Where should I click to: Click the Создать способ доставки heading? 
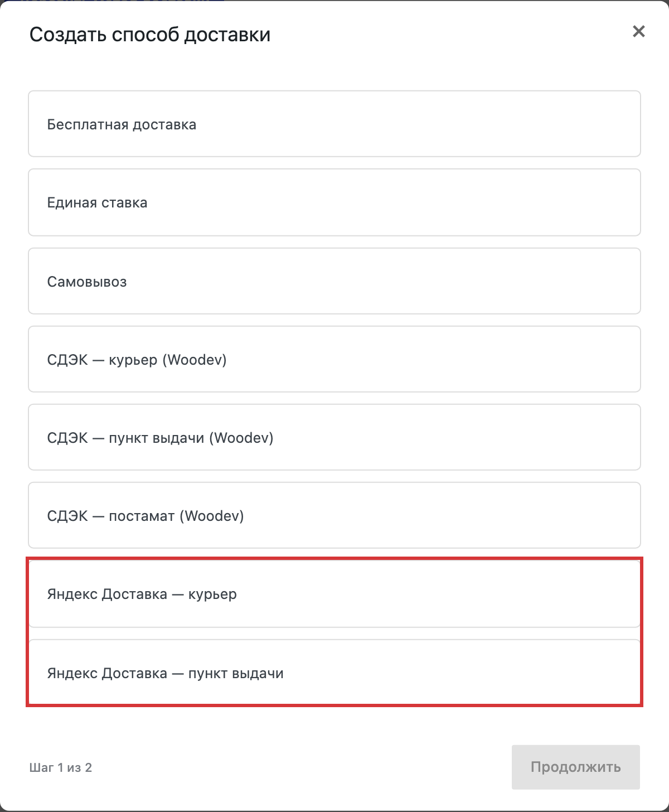(150, 35)
